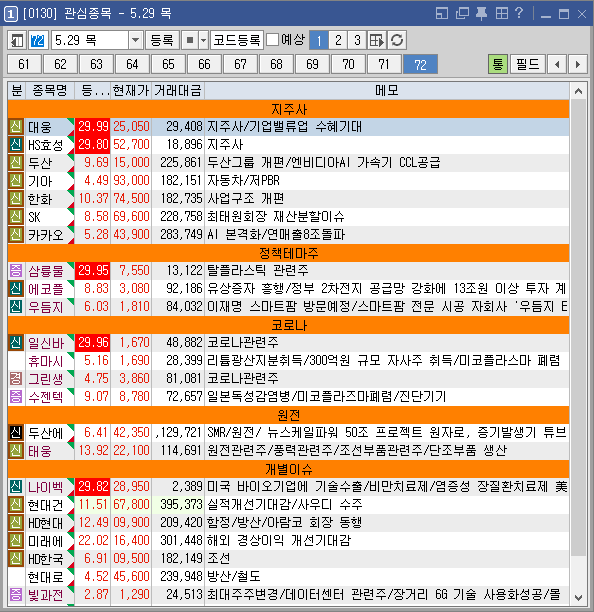Select group tab 72
The width and height of the screenshot is (594, 612).
420,64
